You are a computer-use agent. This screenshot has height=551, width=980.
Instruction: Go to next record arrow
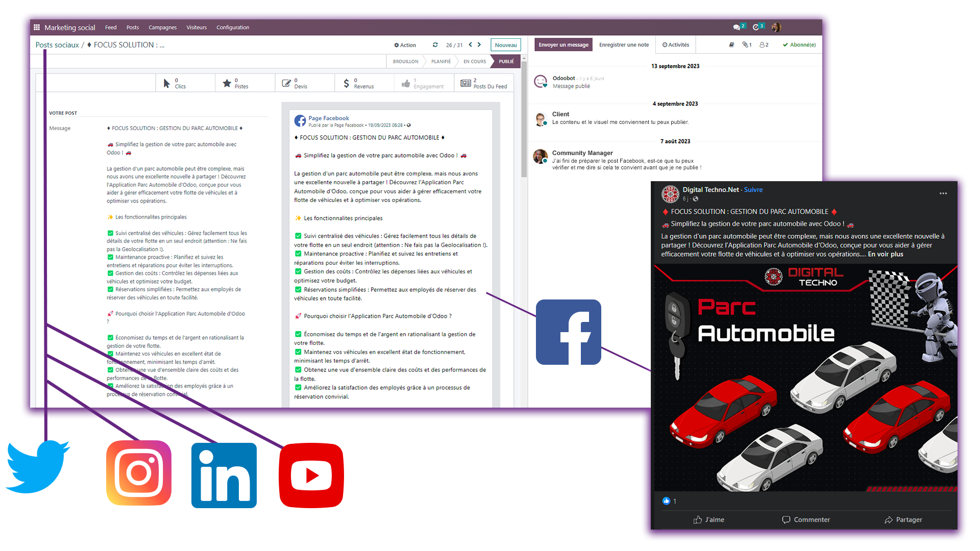479,45
